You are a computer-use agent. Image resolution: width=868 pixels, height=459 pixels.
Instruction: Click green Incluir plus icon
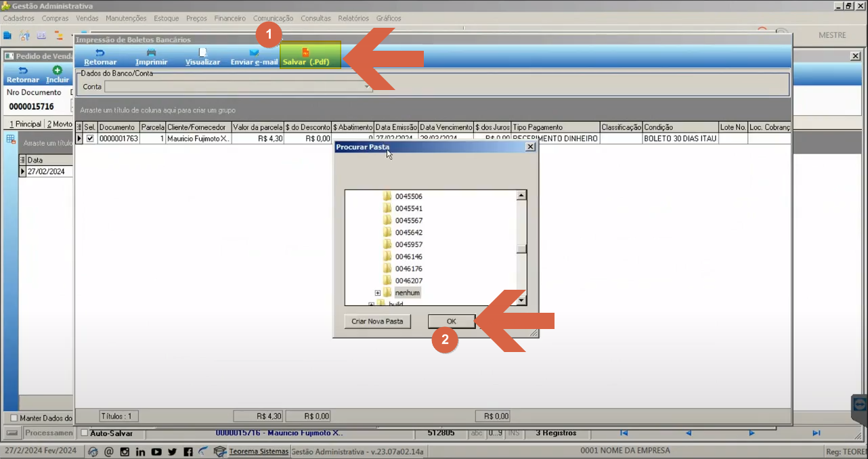click(x=58, y=74)
